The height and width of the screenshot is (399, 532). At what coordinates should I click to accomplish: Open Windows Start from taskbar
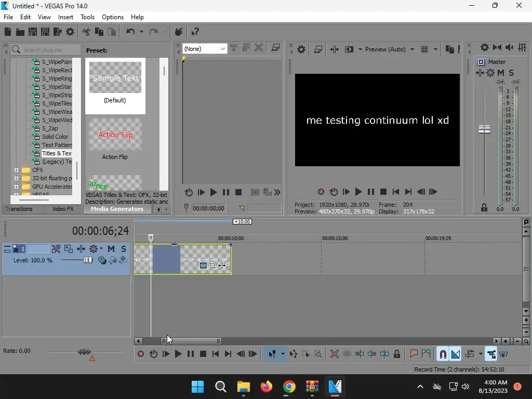point(197,387)
